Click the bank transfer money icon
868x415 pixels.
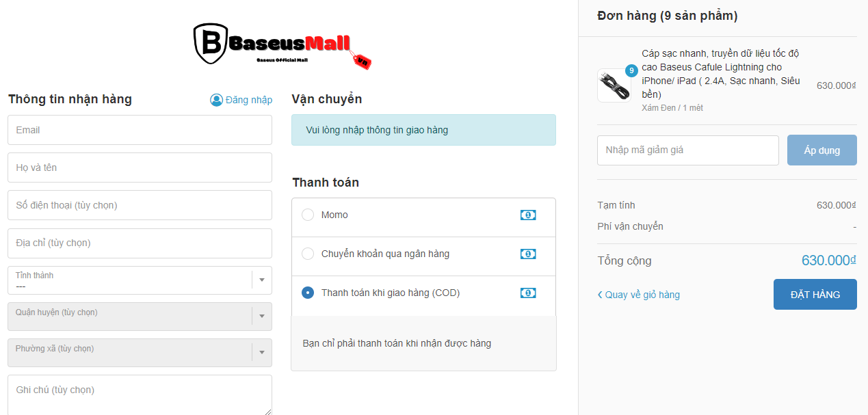pyautogui.click(x=527, y=254)
